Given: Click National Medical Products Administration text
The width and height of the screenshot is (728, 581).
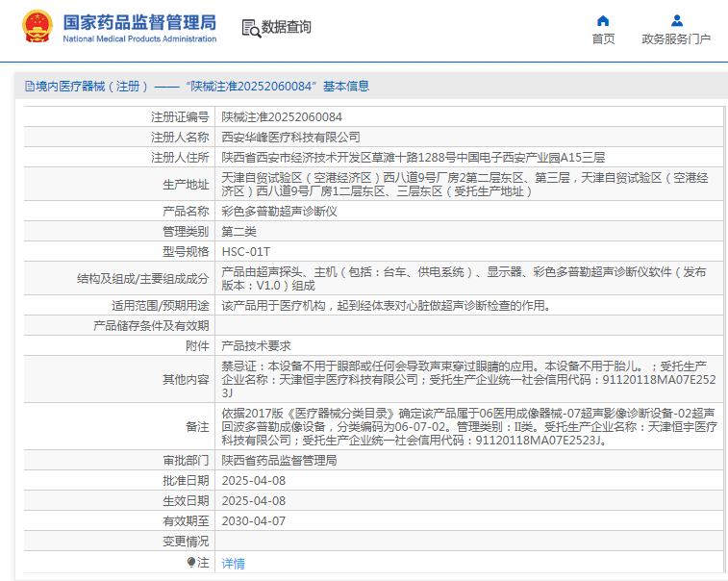Looking at the screenshot, I should [x=139, y=39].
